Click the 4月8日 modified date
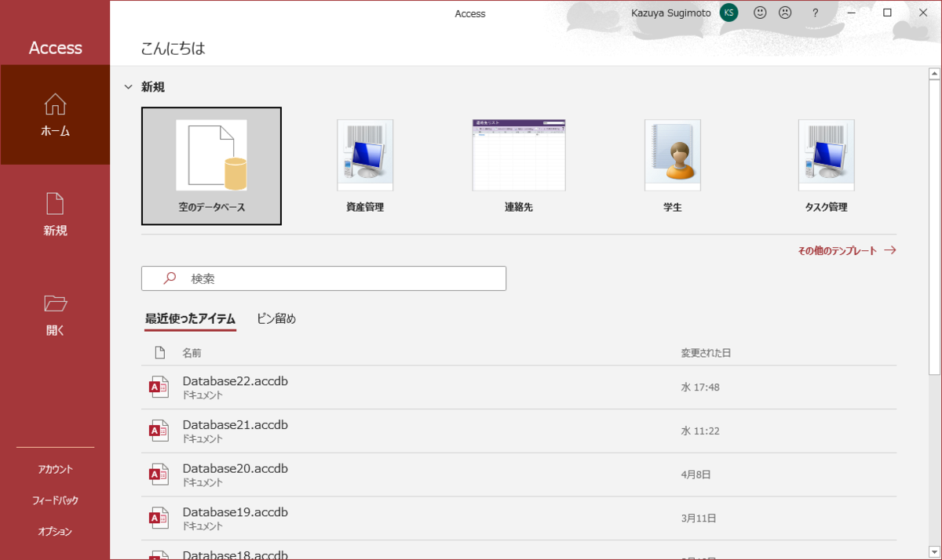The width and height of the screenshot is (942, 560). [696, 475]
